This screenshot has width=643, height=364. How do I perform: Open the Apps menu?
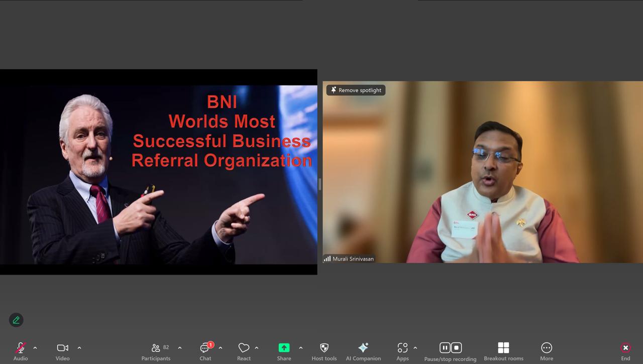[x=402, y=351]
